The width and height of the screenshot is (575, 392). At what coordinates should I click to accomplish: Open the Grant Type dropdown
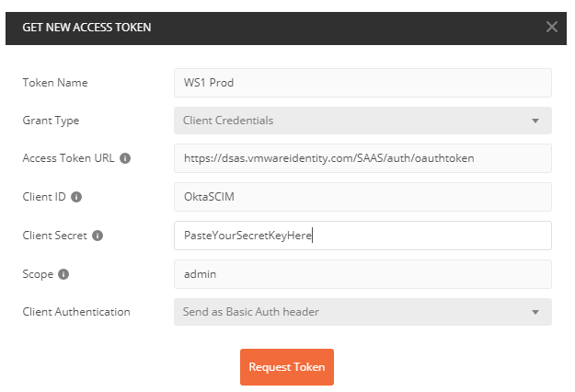pyautogui.click(x=362, y=121)
